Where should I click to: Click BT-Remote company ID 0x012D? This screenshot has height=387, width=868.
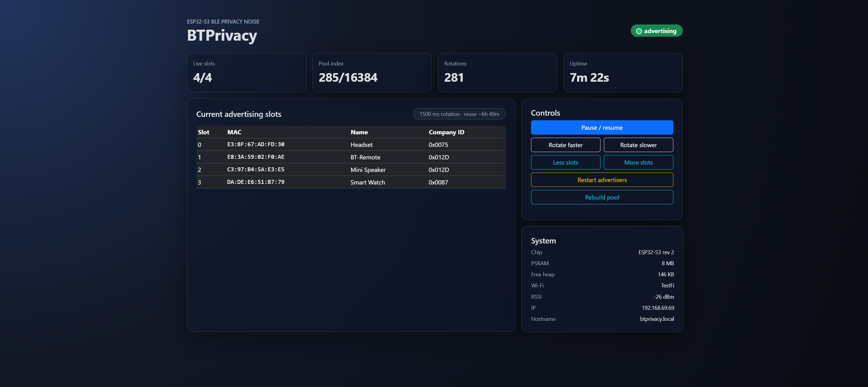click(x=439, y=157)
